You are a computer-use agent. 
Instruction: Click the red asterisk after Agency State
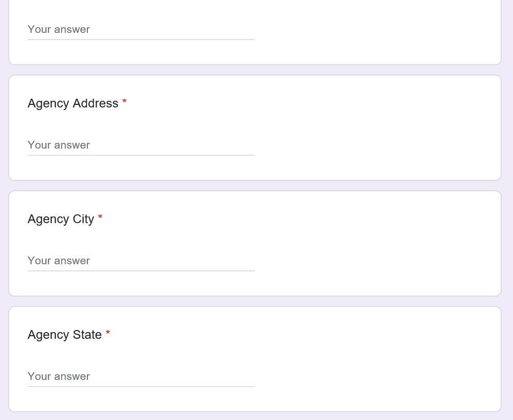[108, 334]
